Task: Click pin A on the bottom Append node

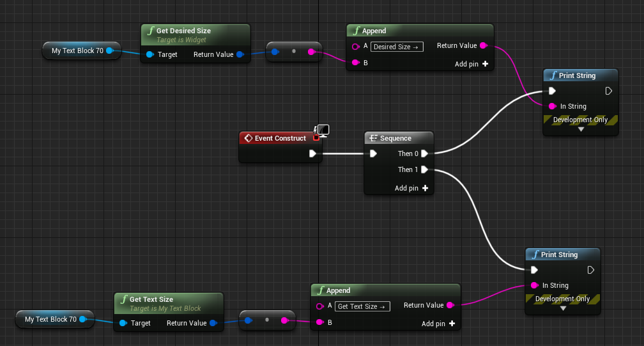Action: pyautogui.click(x=319, y=306)
